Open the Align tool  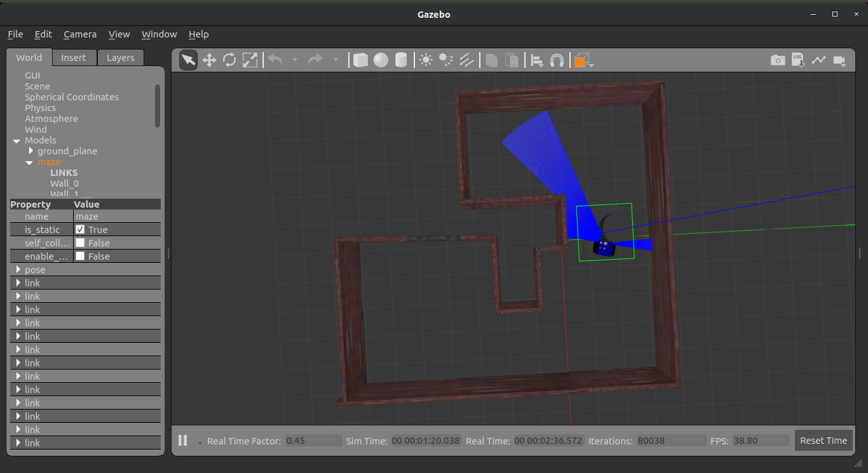point(537,60)
